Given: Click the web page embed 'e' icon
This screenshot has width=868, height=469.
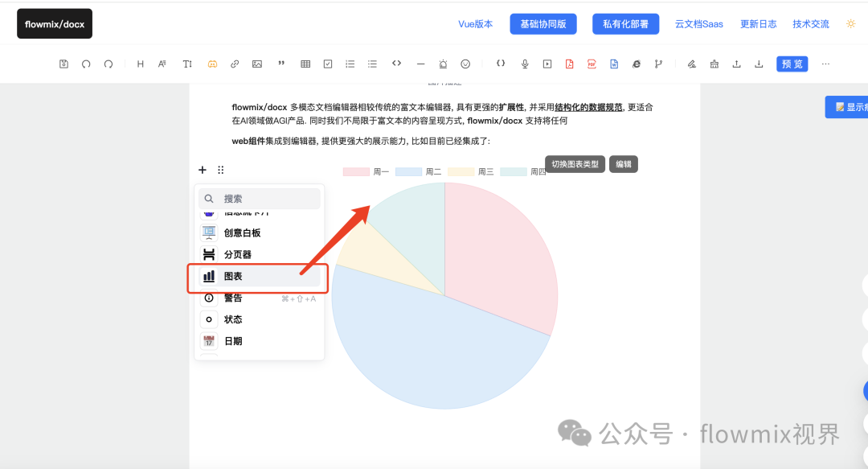Looking at the screenshot, I should click(636, 64).
